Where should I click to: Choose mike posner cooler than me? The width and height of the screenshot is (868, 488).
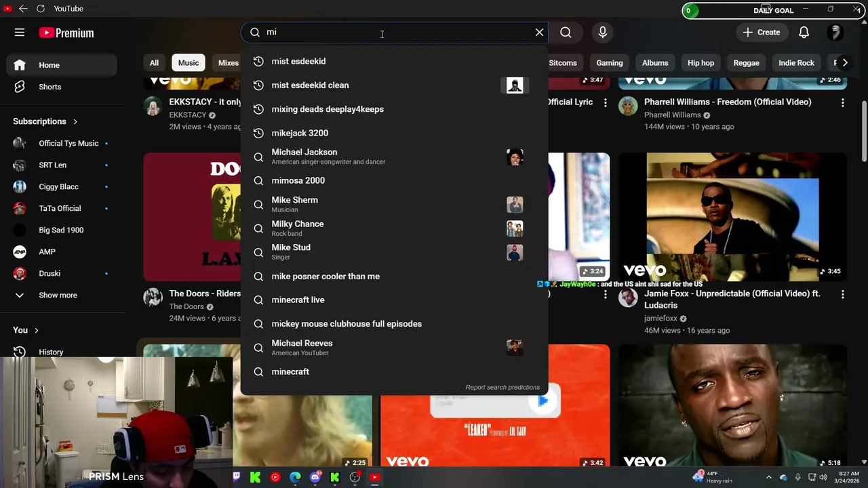point(394,277)
